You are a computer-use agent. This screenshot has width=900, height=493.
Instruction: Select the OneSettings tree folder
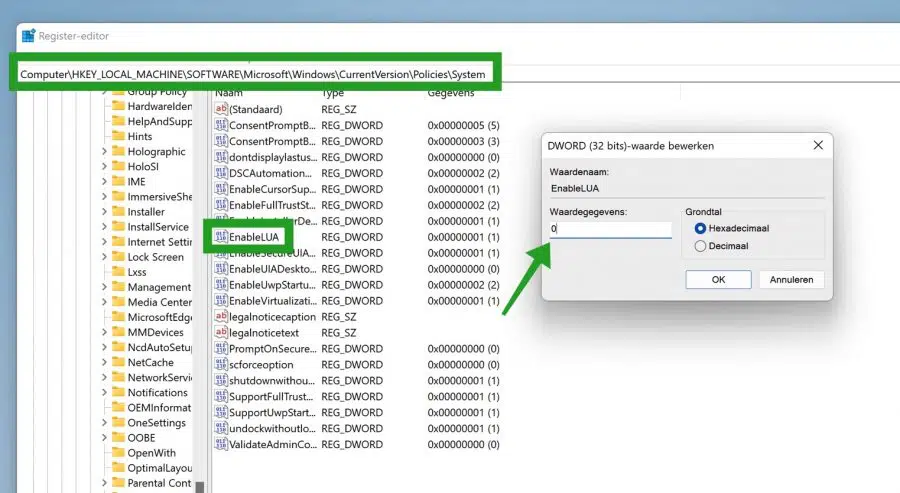156,422
